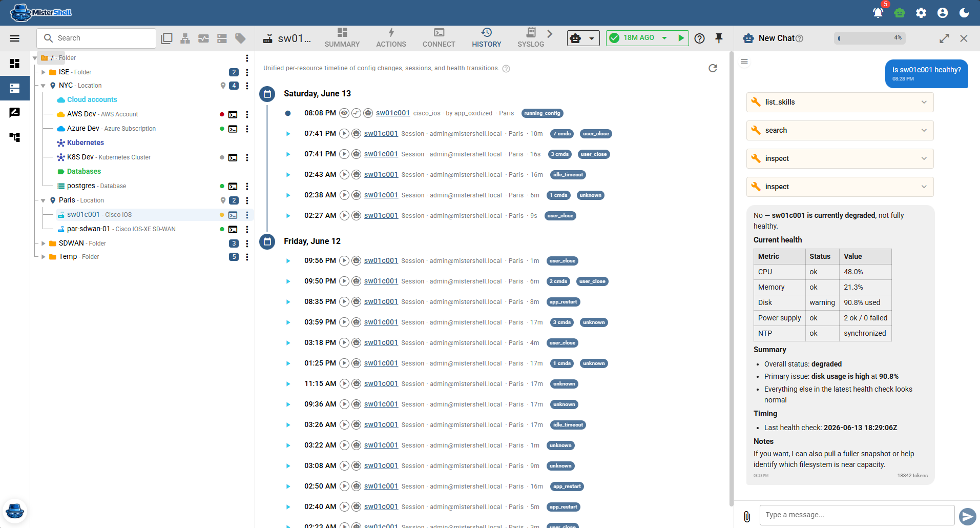Switch to the SUMMARY tab
This screenshot has height=528, width=980.
(x=342, y=38)
